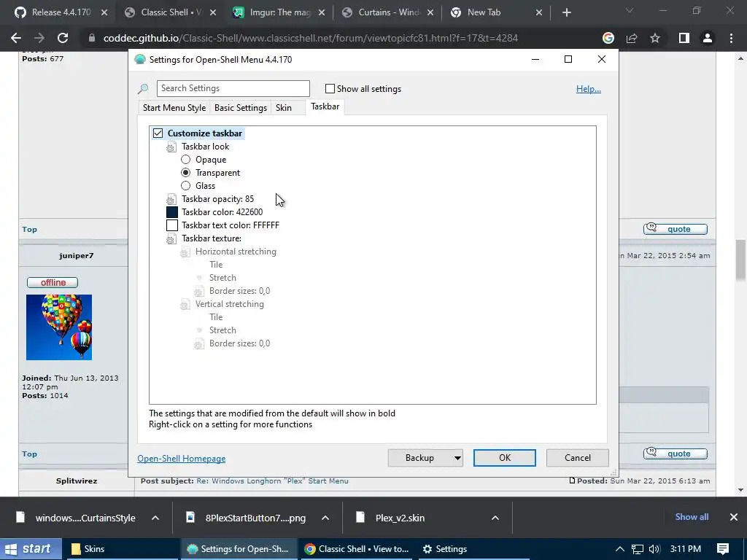Select the Glass taskbar look
This screenshot has width=747, height=560.
[x=186, y=186]
